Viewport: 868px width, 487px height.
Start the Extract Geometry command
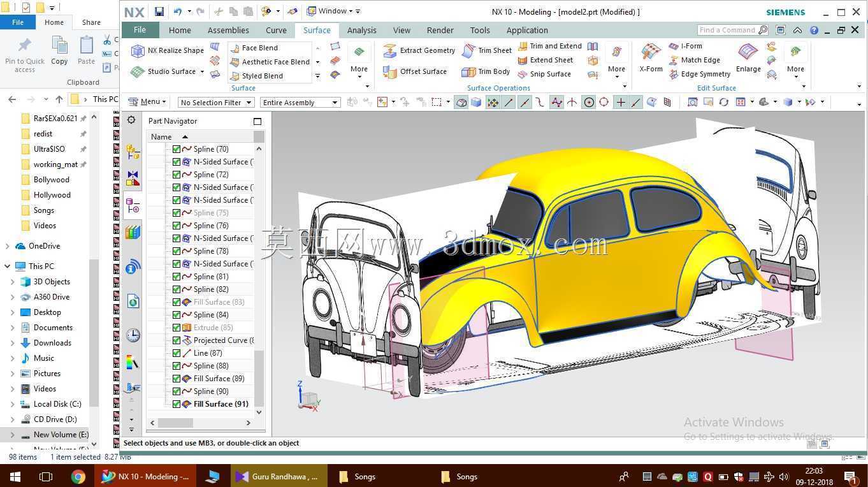pos(419,50)
